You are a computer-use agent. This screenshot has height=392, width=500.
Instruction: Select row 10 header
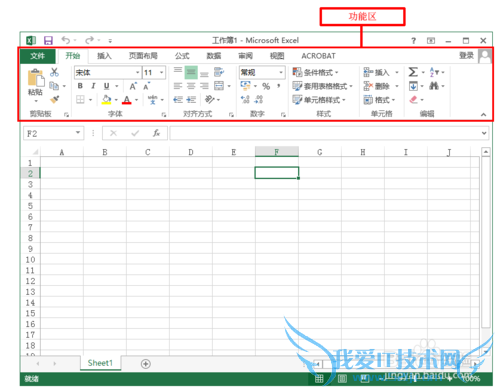(30, 260)
